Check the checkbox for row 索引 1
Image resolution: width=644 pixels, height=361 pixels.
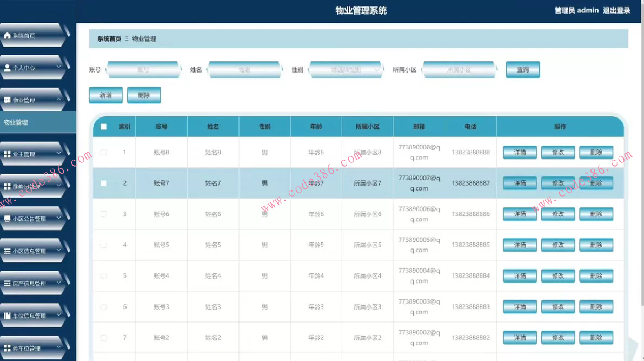[103, 152]
